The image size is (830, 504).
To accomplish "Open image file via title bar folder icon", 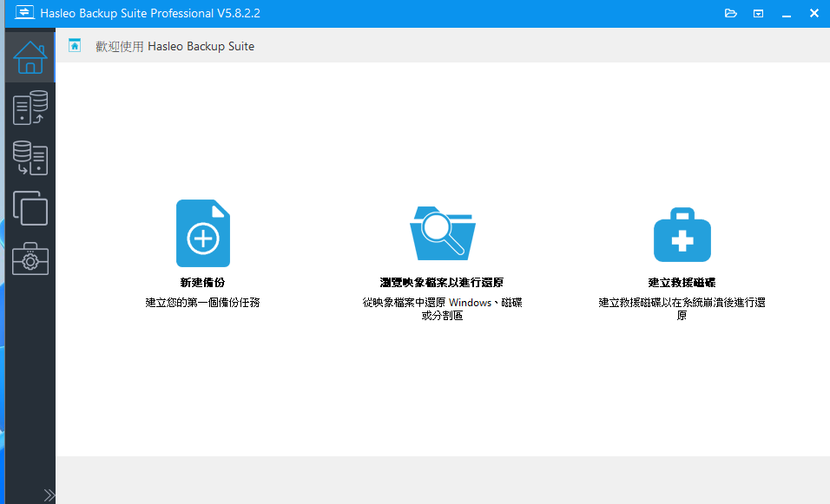I will 730,13.
